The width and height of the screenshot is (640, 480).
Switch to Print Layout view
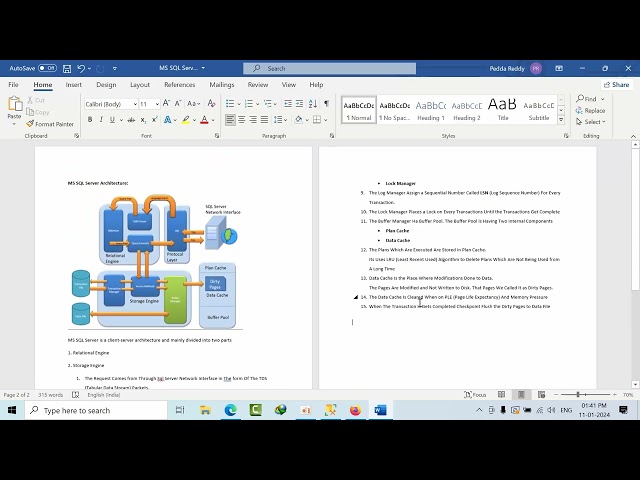point(521,394)
